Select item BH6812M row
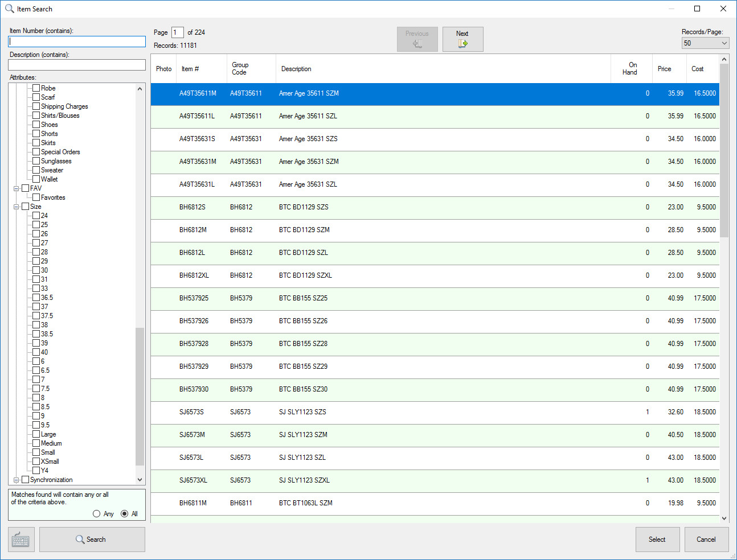The height and width of the screenshot is (560, 737). point(435,230)
